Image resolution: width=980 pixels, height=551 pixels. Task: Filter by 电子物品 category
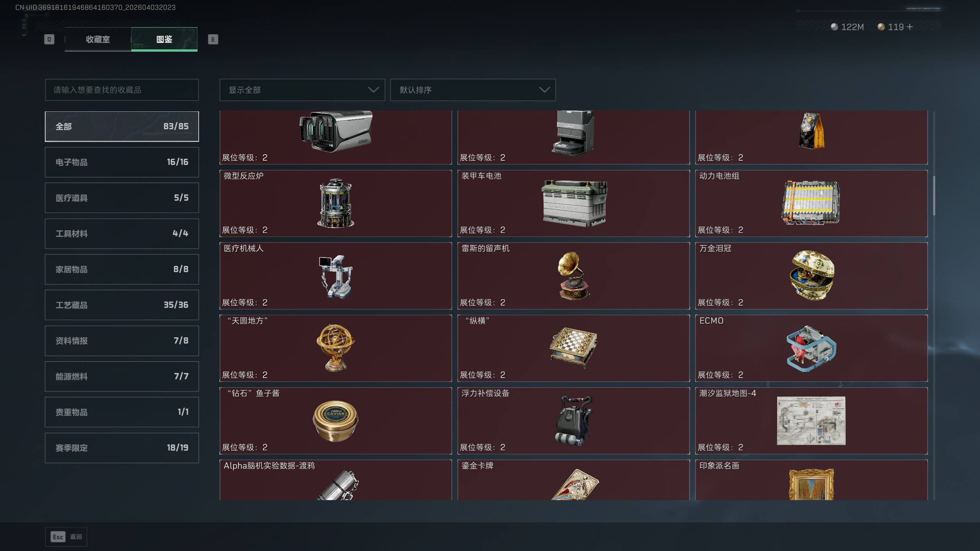(122, 162)
